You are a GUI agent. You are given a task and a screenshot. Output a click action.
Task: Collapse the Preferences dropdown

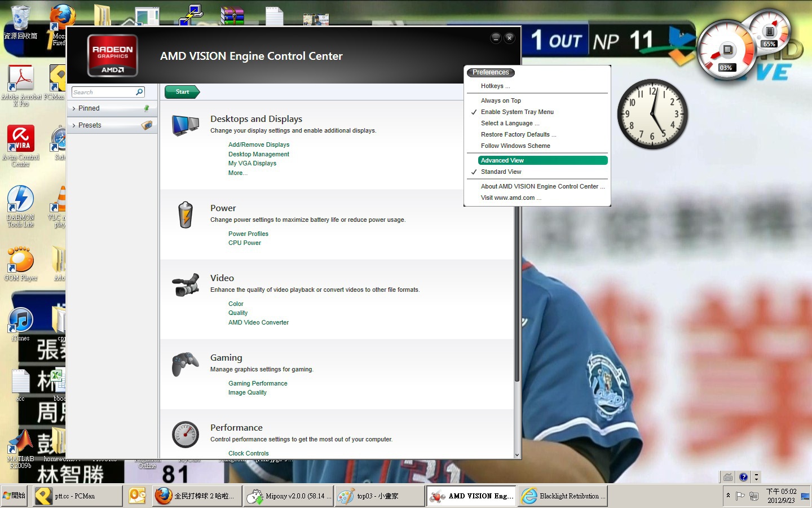click(x=491, y=72)
